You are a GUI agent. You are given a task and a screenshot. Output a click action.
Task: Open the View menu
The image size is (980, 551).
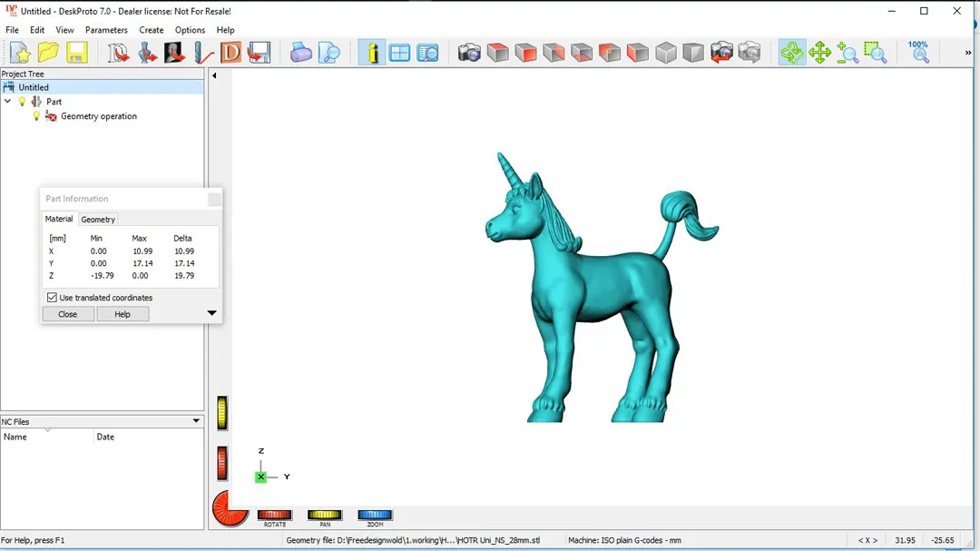(x=64, y=30)
